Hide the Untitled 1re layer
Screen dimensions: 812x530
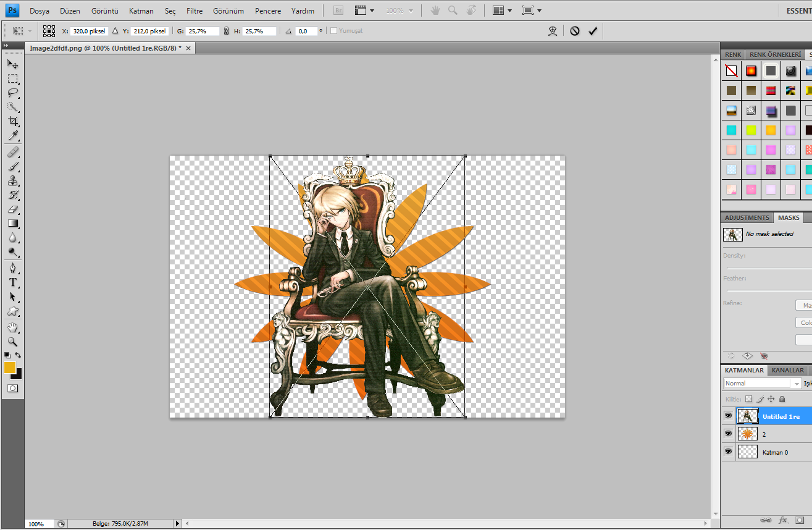[x=729, y=416]
